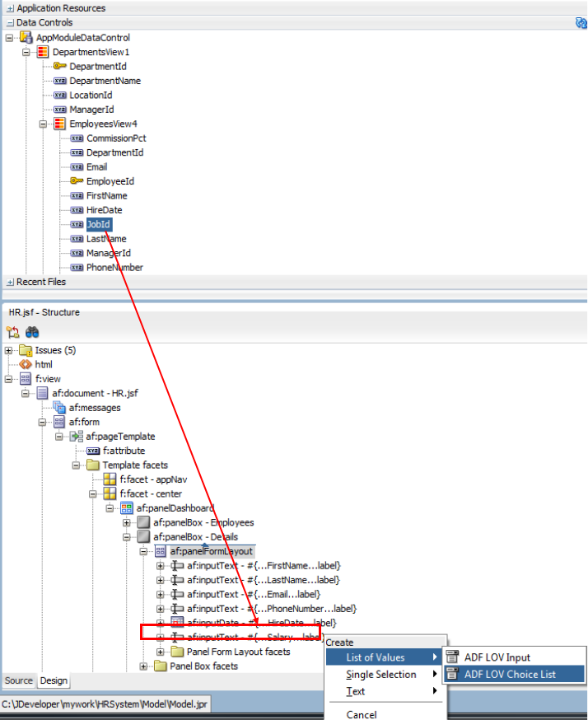Select the PhoneNumber attribute

[114, 267]
